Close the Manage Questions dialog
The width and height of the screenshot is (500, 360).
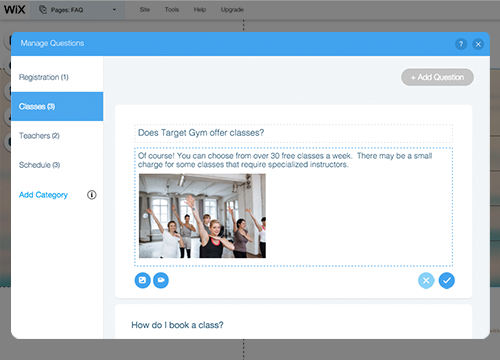(x=478, y=44)
